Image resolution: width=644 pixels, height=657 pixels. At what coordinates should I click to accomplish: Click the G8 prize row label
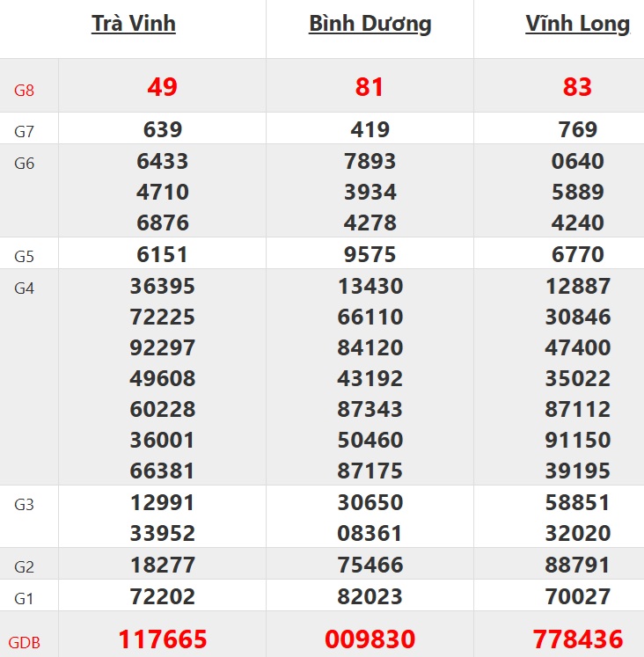pos(25,90)
